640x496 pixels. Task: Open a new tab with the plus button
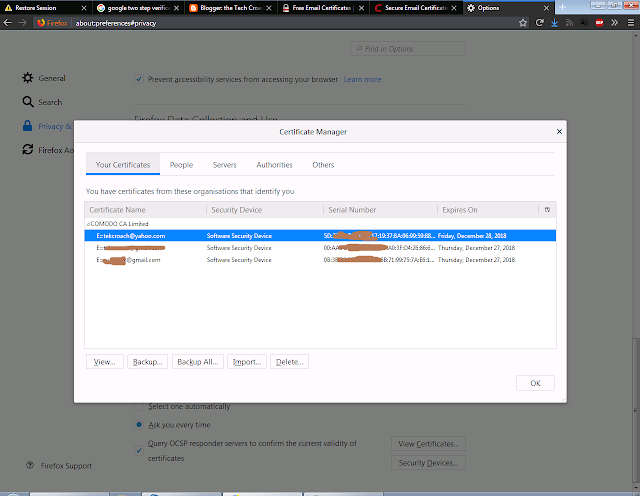pos(562,8)
